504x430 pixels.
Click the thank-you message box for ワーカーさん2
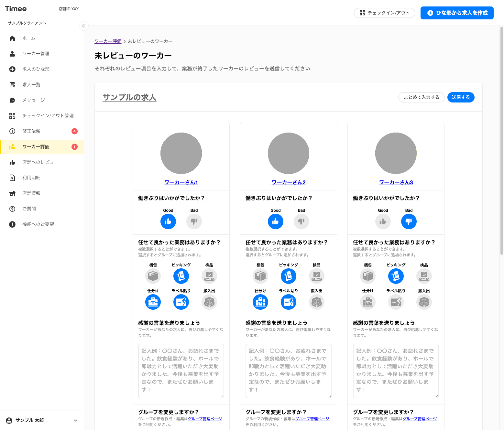(289, 371)
